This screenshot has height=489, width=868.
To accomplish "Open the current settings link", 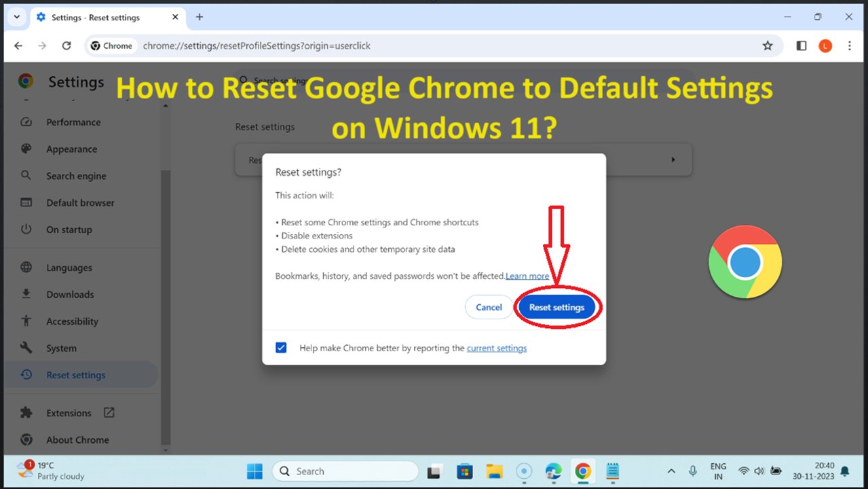I will click(x=497, y=348).
